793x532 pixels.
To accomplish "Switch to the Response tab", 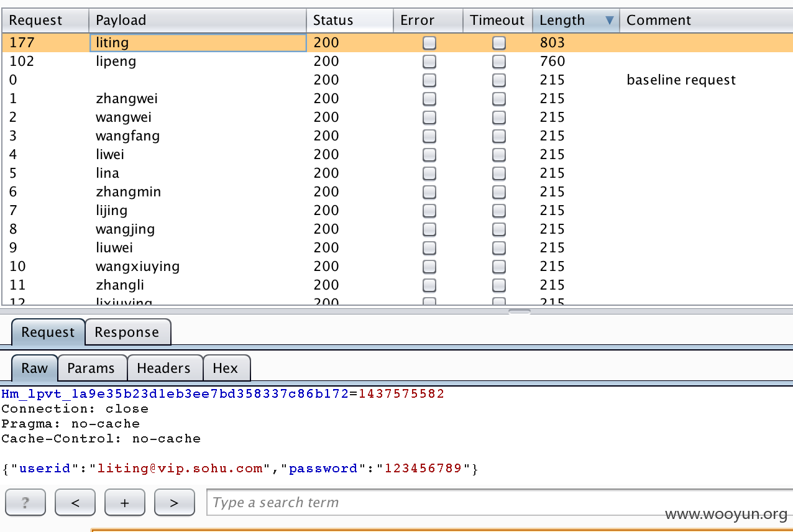I will coord(127,332).
